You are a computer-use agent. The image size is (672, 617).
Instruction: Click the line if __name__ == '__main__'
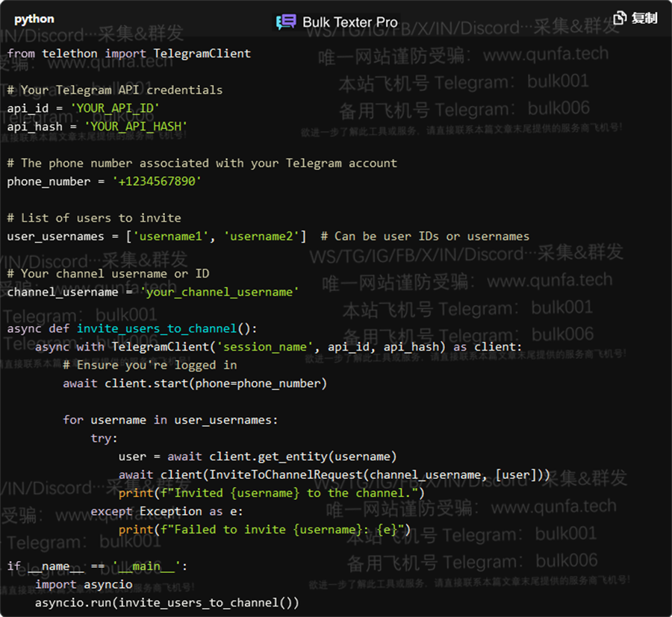tap(97, 566)
